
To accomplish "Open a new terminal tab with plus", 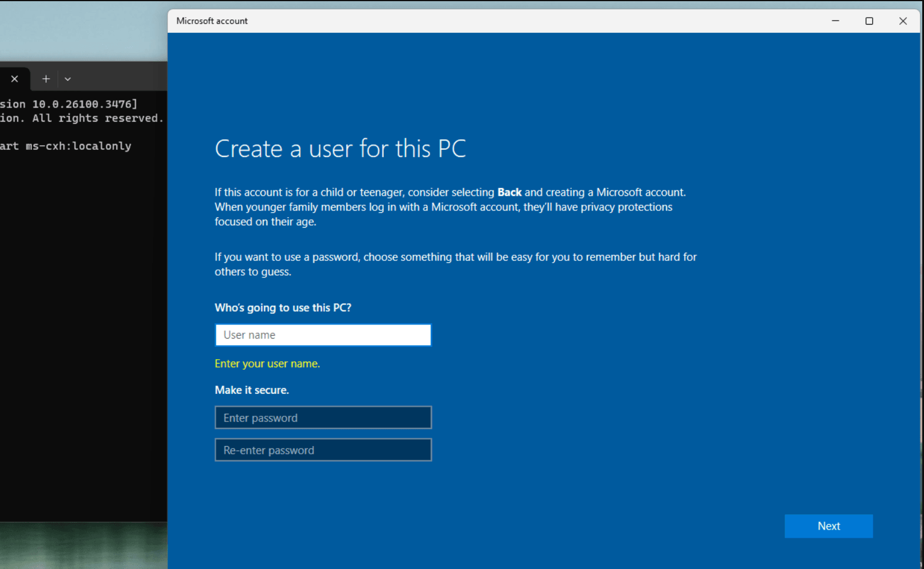I will [46, 79].
